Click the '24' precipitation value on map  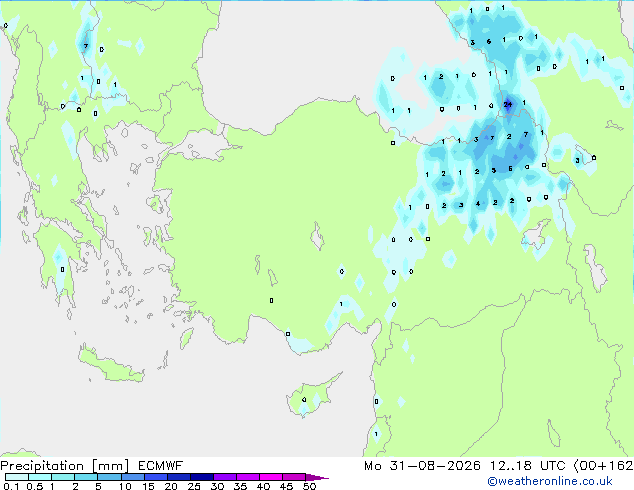(x=508, y=104)
